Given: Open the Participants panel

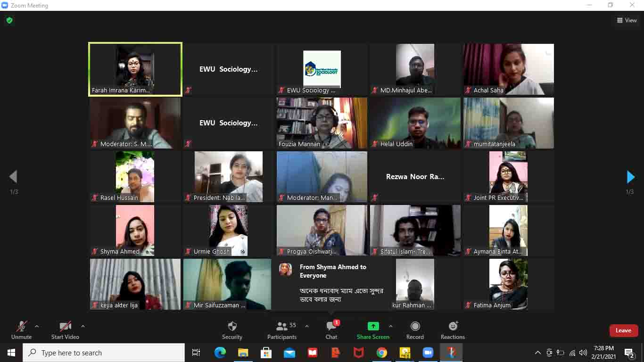Looking at the screenshot, I should point(282,326).
